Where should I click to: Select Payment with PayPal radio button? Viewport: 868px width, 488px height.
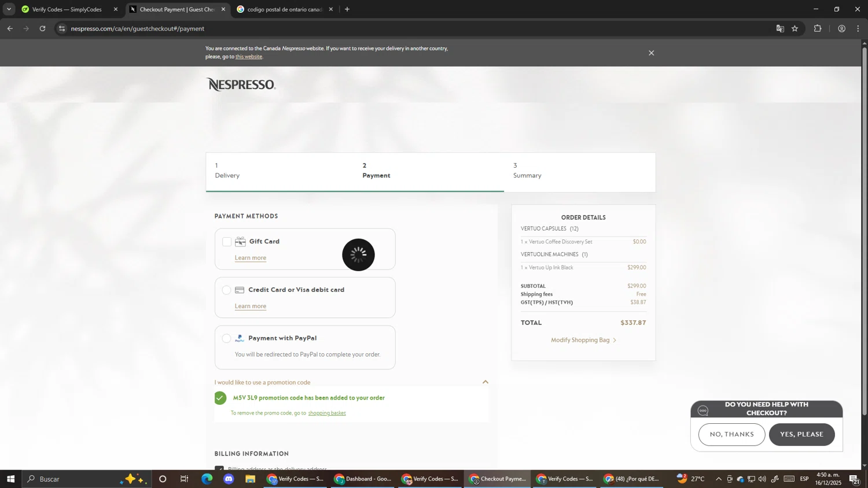click(227, 338)
